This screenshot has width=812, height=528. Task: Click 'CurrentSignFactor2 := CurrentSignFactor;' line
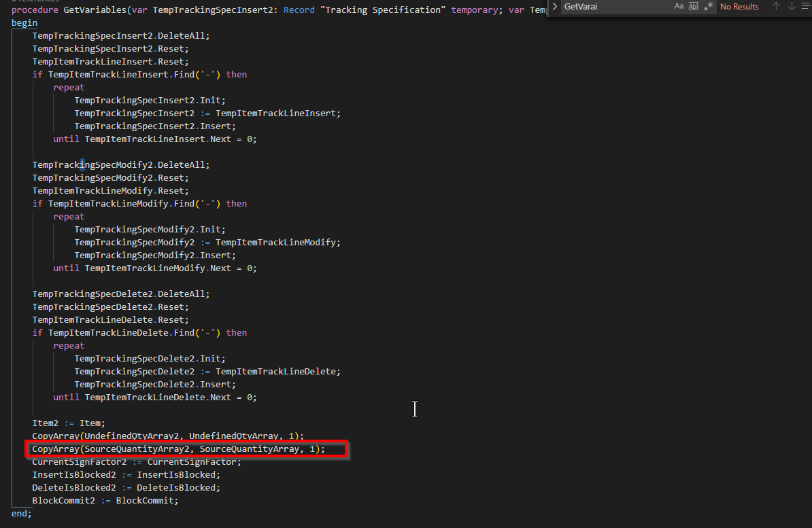(x=137, y=461)
